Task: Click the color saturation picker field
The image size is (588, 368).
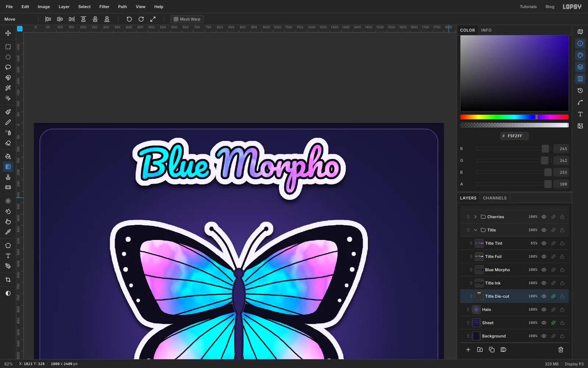Action: coord(514,73)
